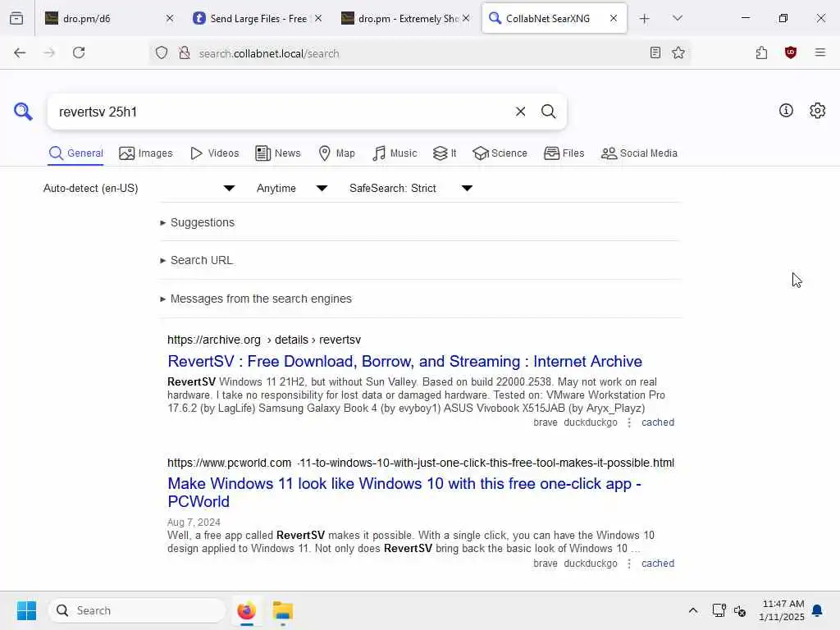Click archive.org result URL

click(x=264, y=340)
